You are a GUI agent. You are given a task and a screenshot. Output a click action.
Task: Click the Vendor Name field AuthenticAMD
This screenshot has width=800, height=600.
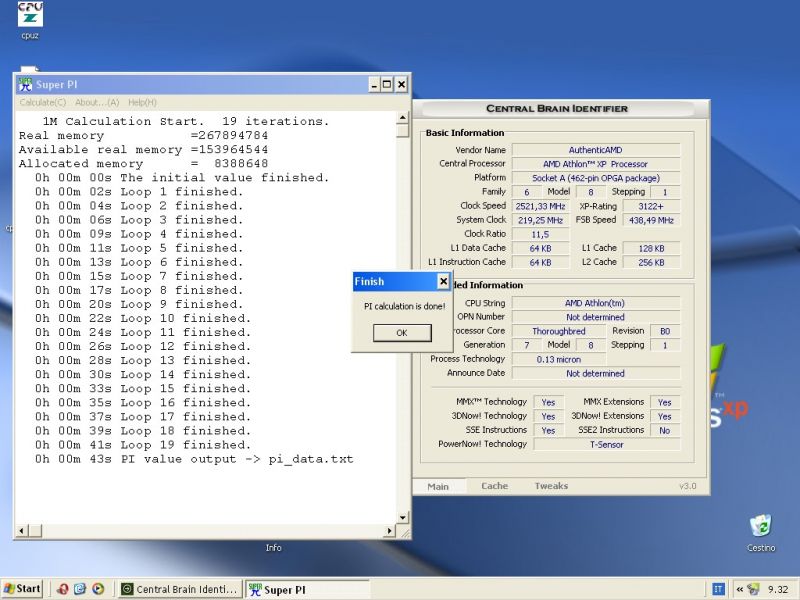pos(596,150)
